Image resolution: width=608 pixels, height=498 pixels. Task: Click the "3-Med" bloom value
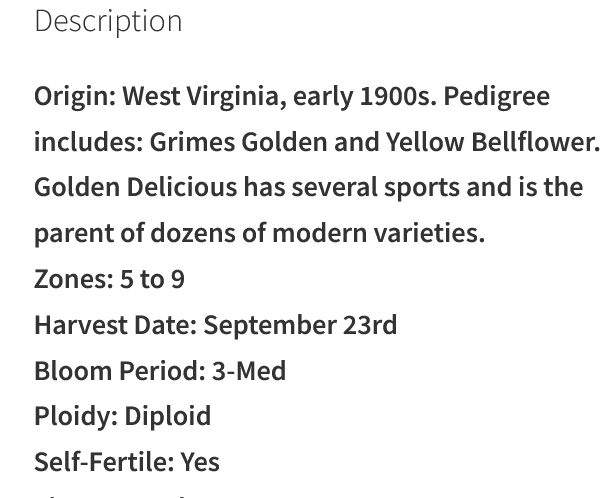pyautogui.click(x=249, y=371)
